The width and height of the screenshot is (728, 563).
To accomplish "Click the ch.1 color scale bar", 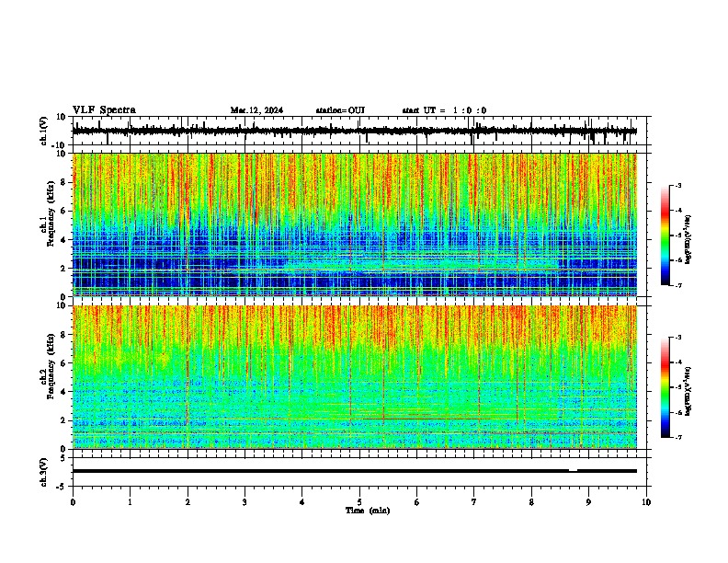I will (665, 236).
